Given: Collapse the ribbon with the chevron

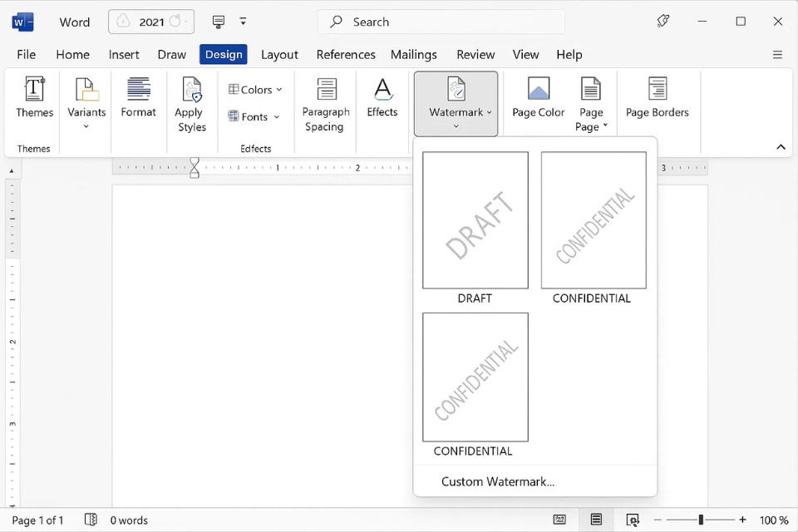Looking at the screenshot, I should (780, 146).
